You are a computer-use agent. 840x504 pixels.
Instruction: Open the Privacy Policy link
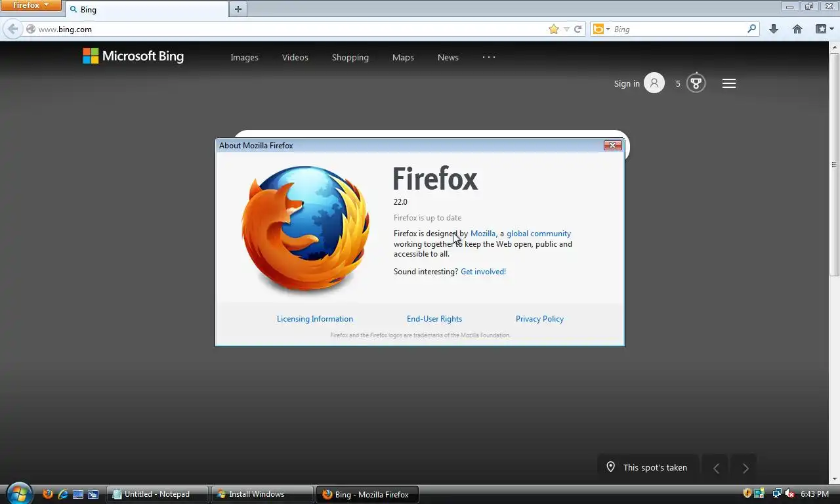(x=539, y=319)
